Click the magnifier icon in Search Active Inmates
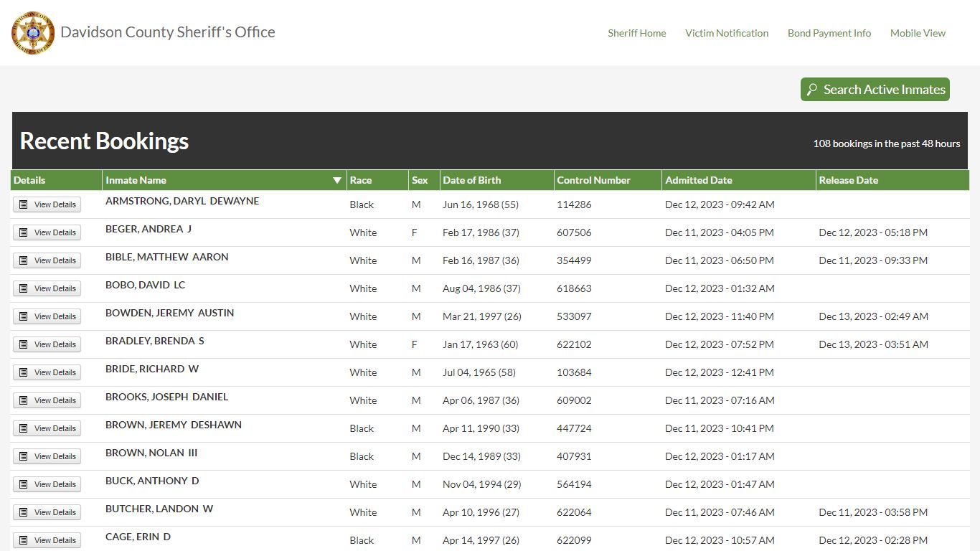Screen dimensions: 980x551 point(812,90)
